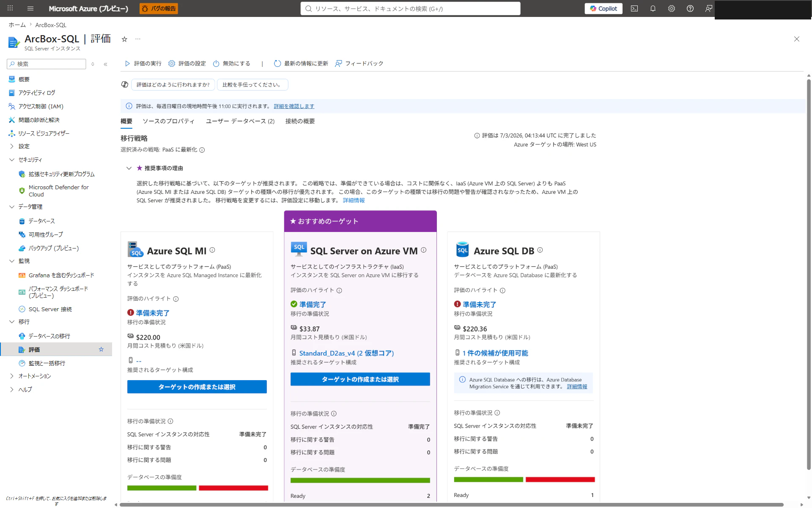Switch to the 接続の概要 tab
Viewport: 812px width, 508px height.
[300, 121]
